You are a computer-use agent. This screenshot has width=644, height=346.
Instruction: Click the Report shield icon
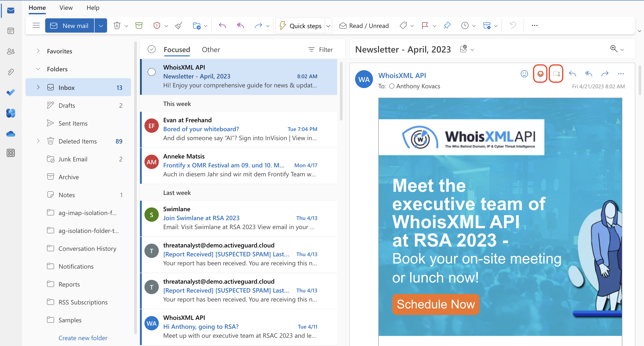[157, 25]
